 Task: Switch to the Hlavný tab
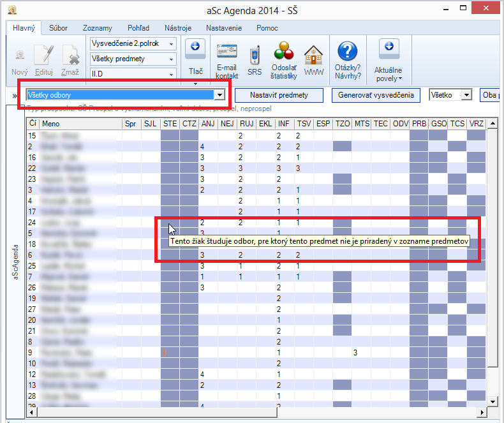(24, 28)
